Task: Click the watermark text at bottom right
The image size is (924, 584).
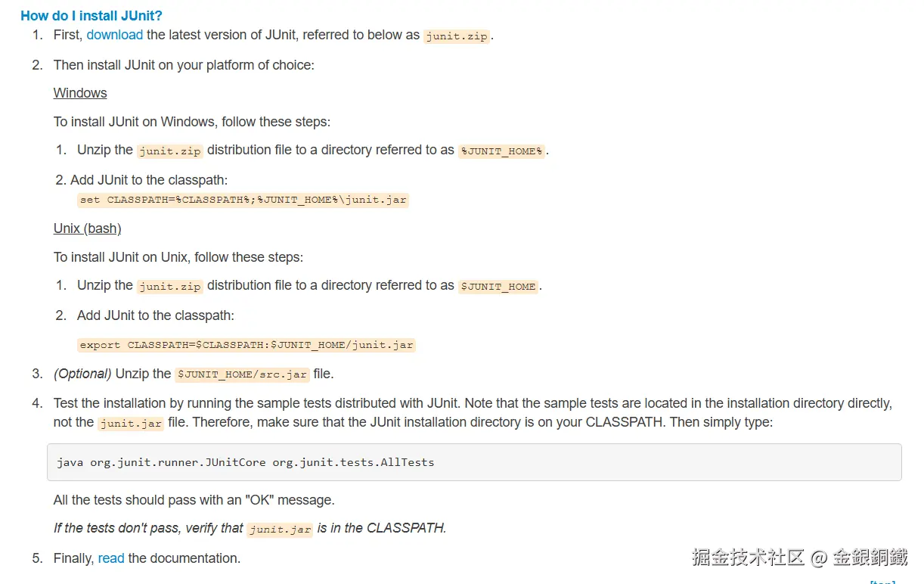Action: coord(799,558)
